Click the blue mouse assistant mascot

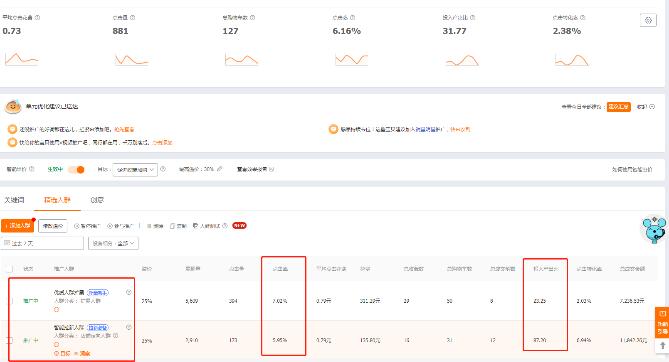(655, 230)
